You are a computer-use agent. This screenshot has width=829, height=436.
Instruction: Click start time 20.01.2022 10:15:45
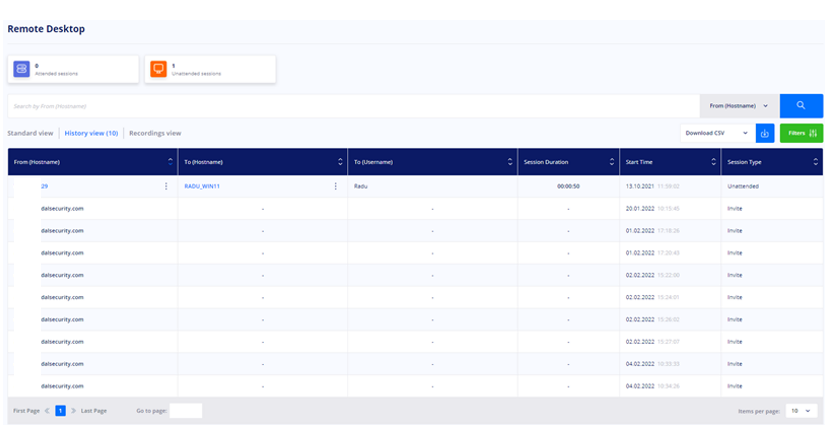[x=652, y=208]
